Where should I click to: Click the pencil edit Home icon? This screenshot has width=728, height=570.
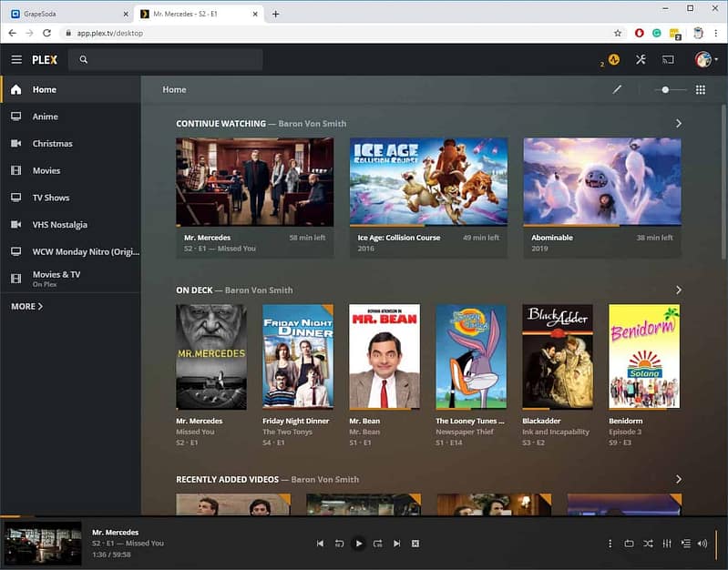(617, 89)
